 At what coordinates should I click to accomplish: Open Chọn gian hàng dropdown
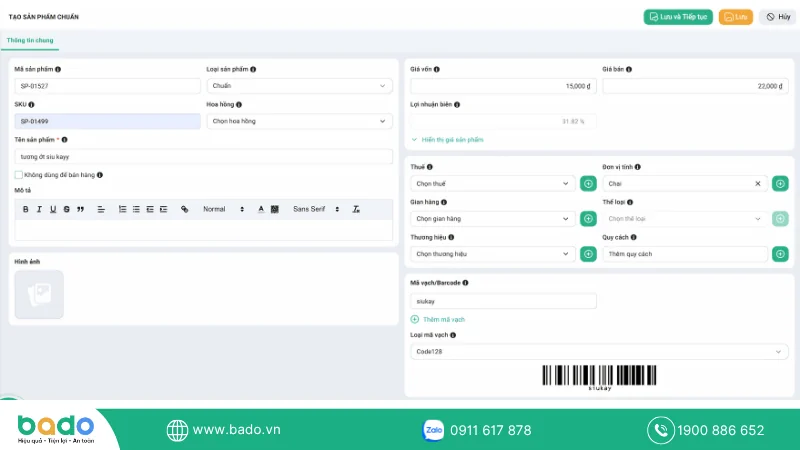click(492, 219)
